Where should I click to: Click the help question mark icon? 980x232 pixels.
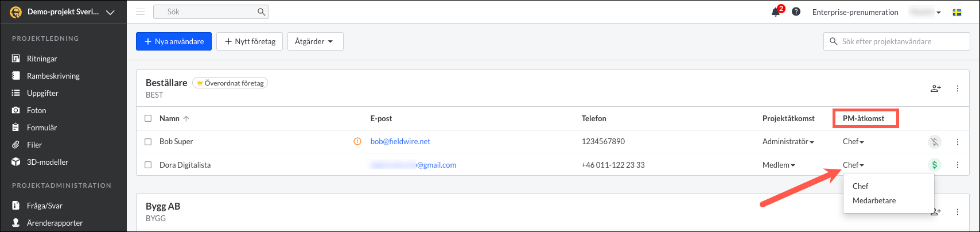pos(796,11)
